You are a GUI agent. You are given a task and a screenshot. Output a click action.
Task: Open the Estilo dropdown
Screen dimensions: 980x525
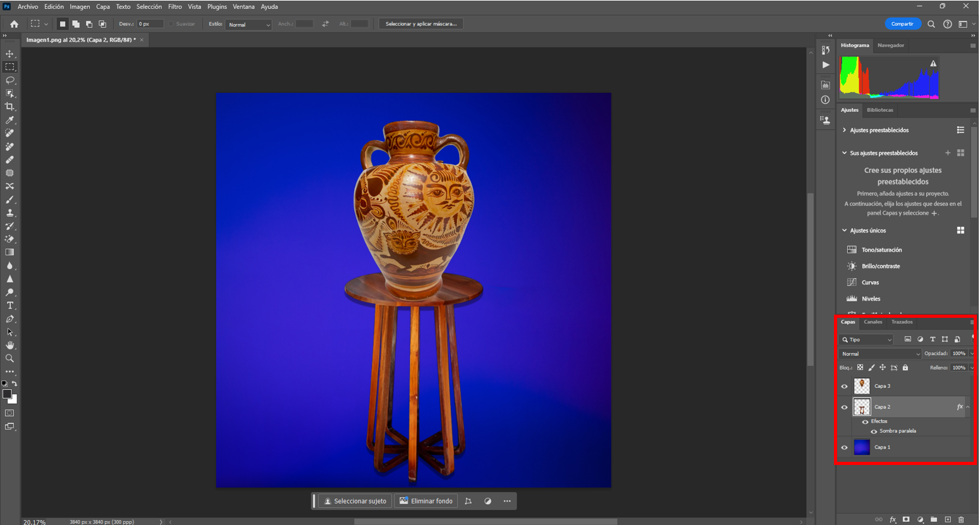click(248, 25)
